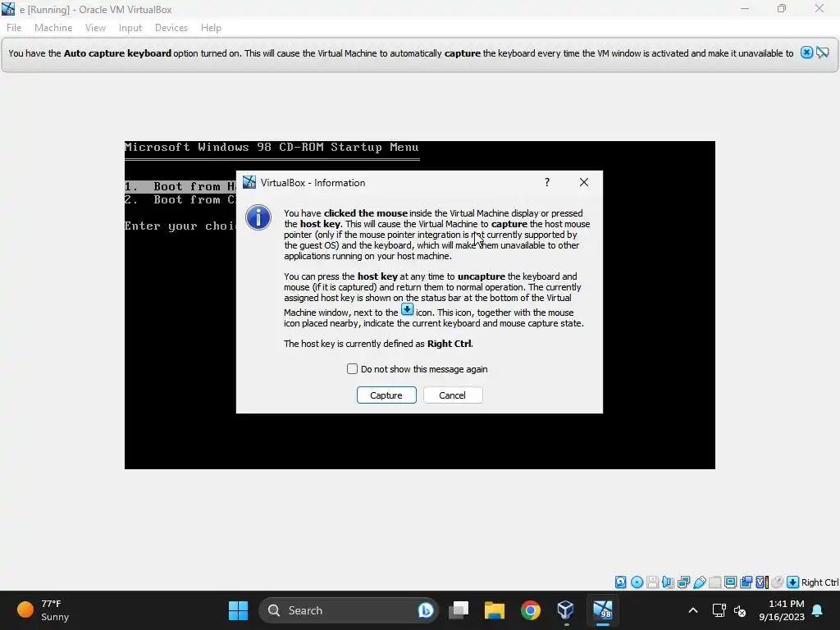Open the Machine menu
The height and width of the screenshot is (630, 840).
(x=53, y=28)
